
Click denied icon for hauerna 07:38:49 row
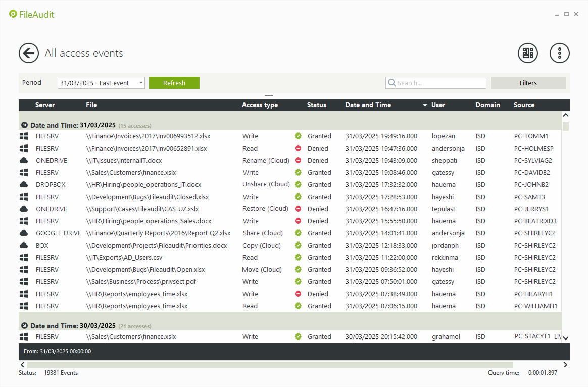(x=298, y=294)
